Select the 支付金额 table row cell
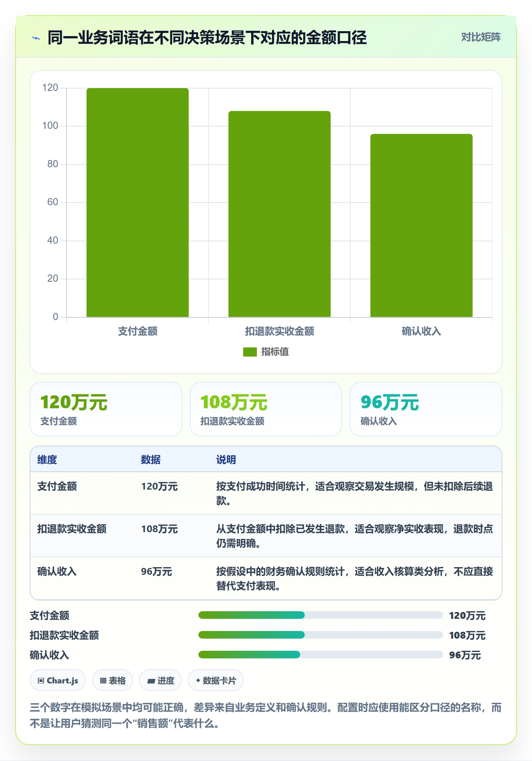Image resolution: width=532 pixels, height=761 pixels. tap(57, 486)
